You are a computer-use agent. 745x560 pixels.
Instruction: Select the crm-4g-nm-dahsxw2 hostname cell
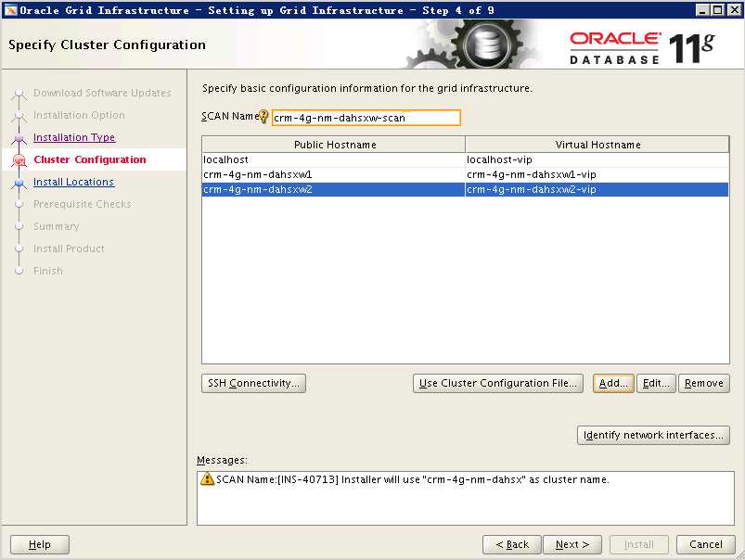click(x=334, y=189)
